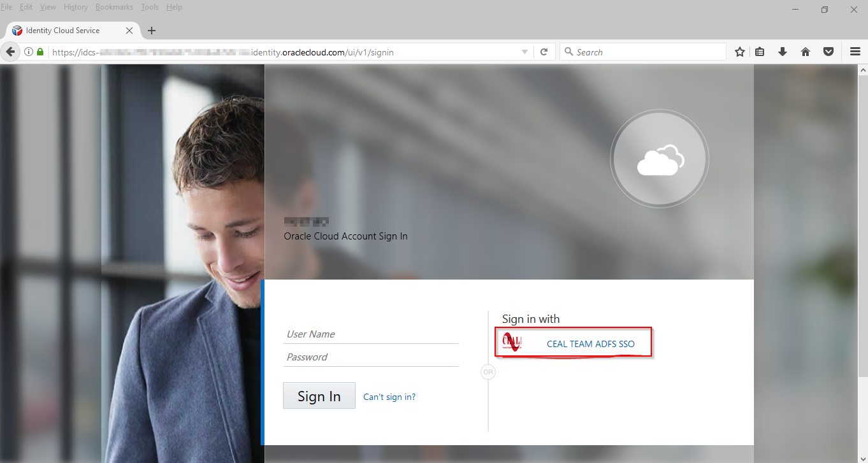The image size is (868, 463).
Task: Open the View menu
Action: click(48, 7)
